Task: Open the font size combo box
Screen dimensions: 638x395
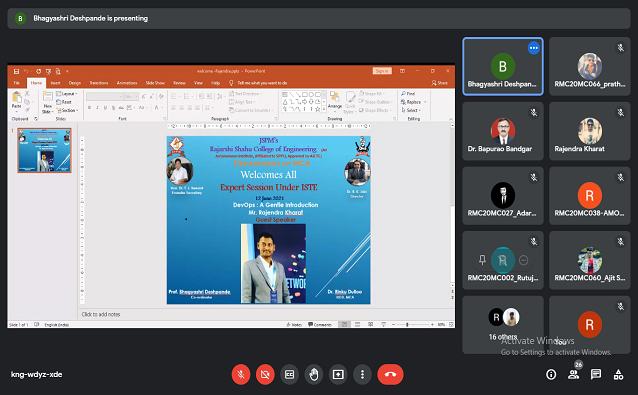Action: click(131, 96)
